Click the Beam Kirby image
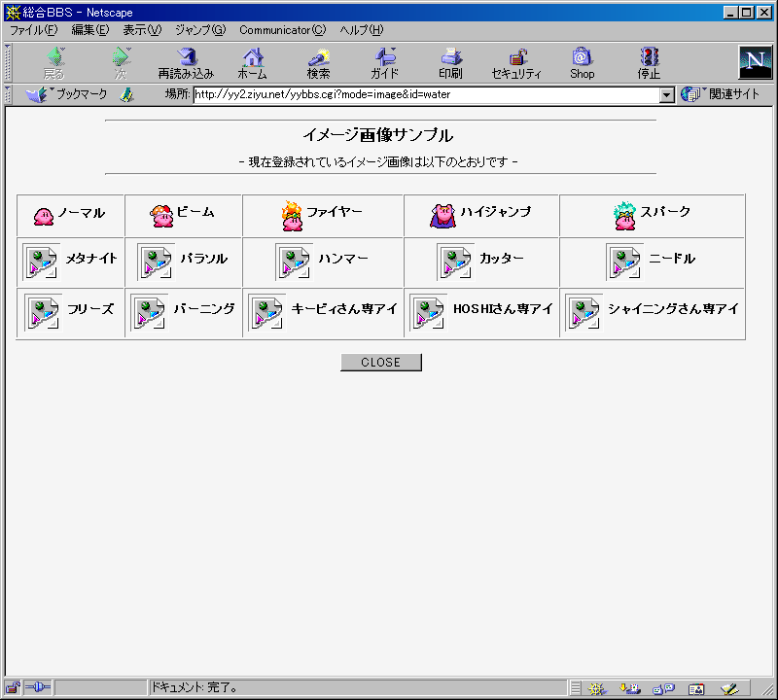The image size is (778, 700). tap(161, 216)
